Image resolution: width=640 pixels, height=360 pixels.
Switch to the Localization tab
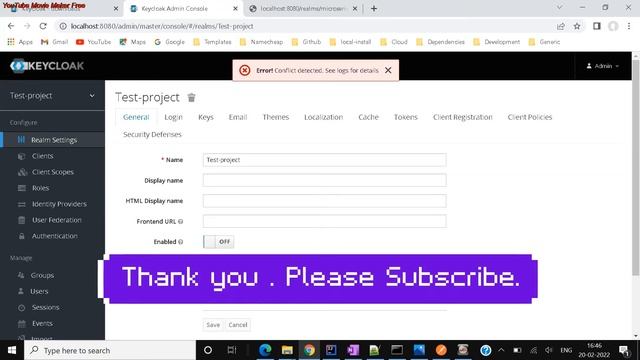tap(323, 117)
